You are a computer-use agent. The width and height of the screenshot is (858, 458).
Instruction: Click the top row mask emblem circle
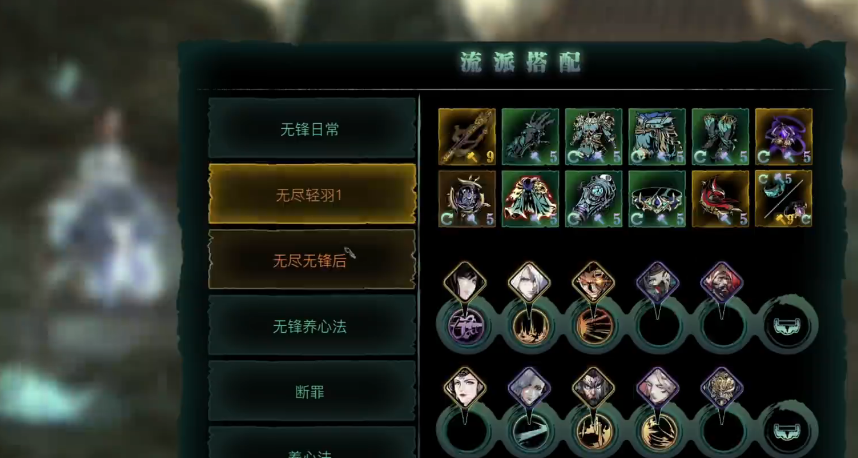pyautogui.click(x=787, y=326)
